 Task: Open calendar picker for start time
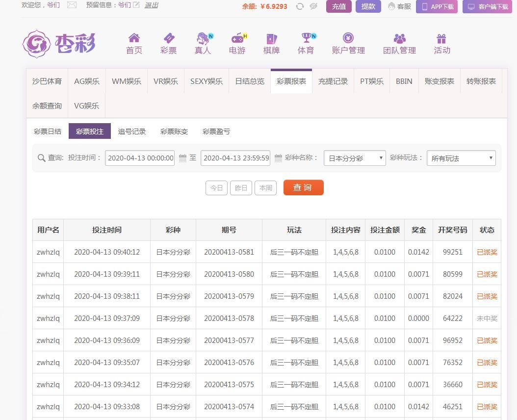[x=182, y=158]
